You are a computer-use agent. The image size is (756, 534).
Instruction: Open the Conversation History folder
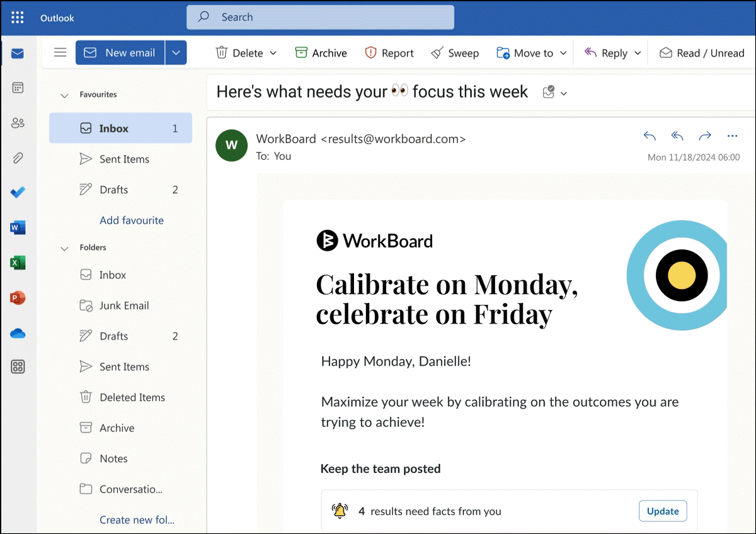pos(120,489)
